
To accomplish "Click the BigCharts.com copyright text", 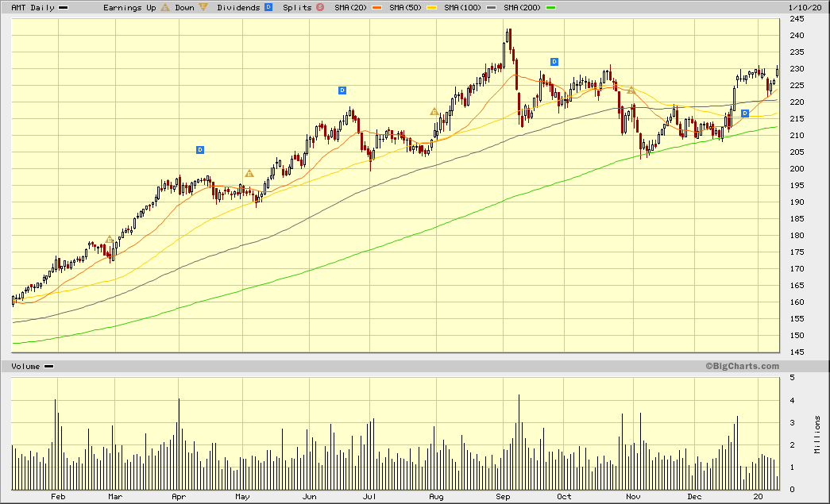I will pyautogui.click(x=742, y=366).
